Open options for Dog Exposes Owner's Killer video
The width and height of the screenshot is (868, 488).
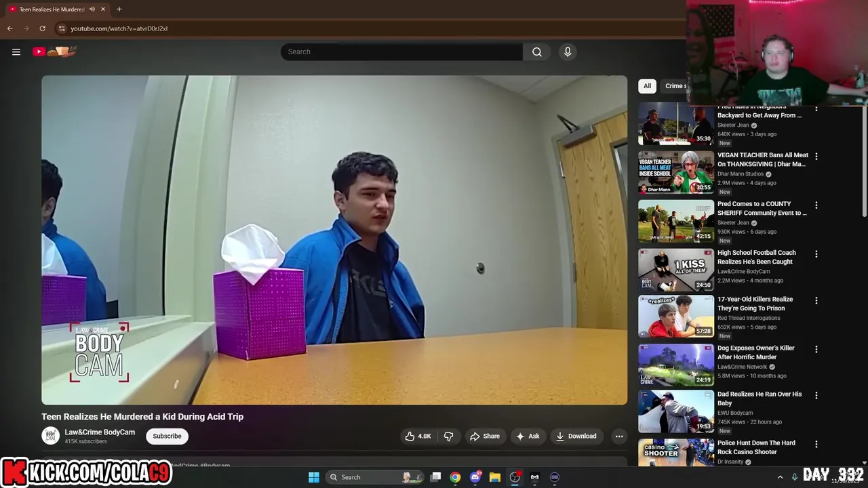[816, 349]
